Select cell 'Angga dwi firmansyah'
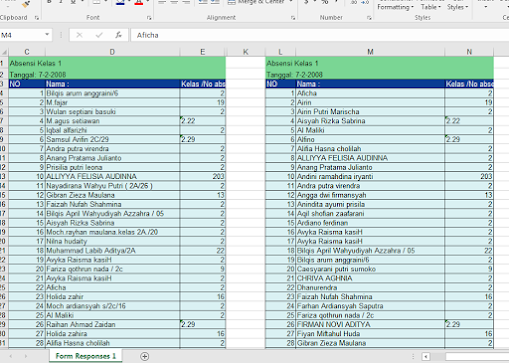 coord(370,195)
